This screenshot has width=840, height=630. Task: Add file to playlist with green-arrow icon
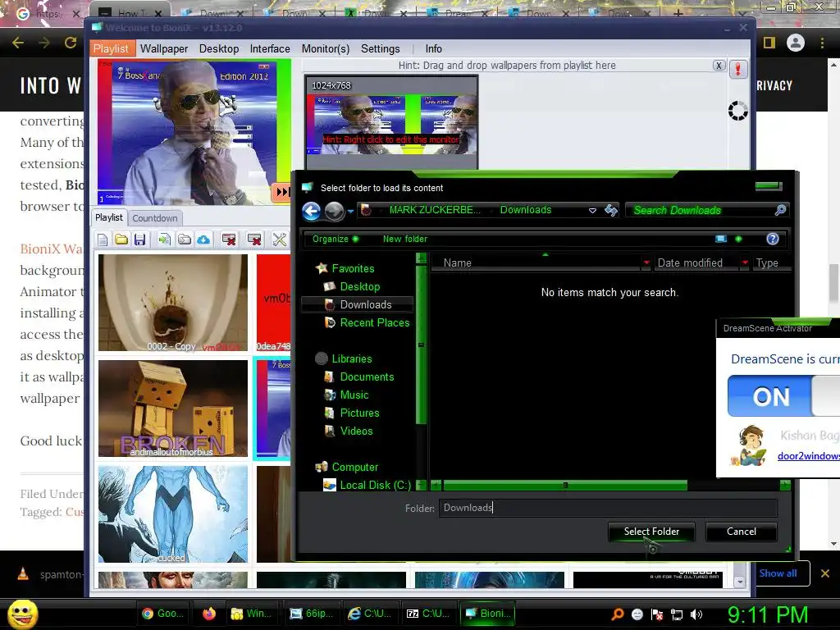click(164, 240)
